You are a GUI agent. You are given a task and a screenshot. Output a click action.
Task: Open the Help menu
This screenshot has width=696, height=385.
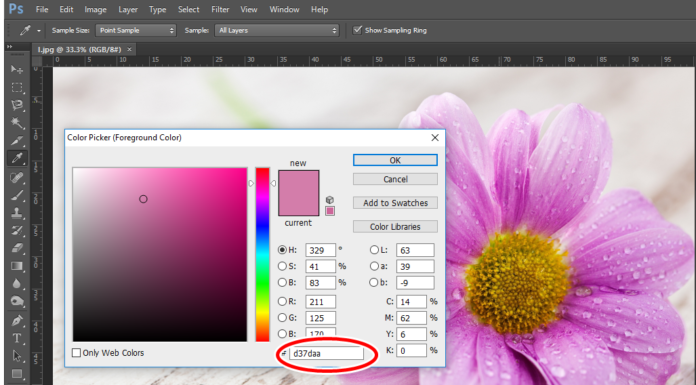[320, 9]
